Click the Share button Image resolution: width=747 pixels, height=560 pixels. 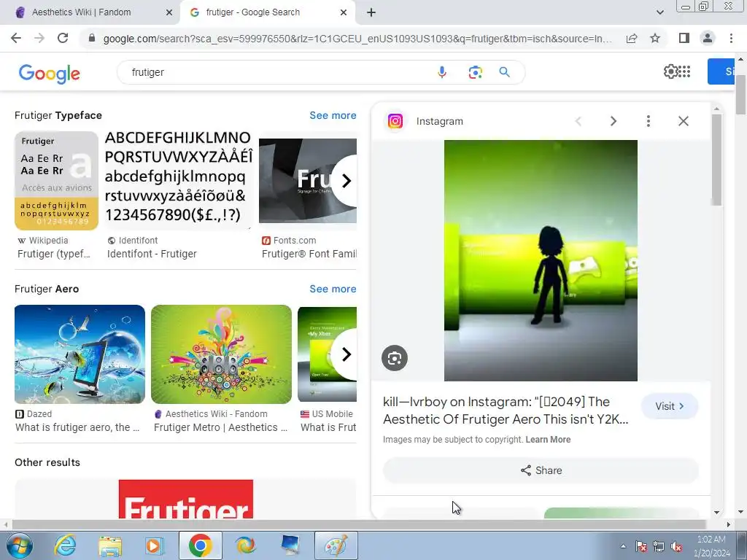point(541,470)
